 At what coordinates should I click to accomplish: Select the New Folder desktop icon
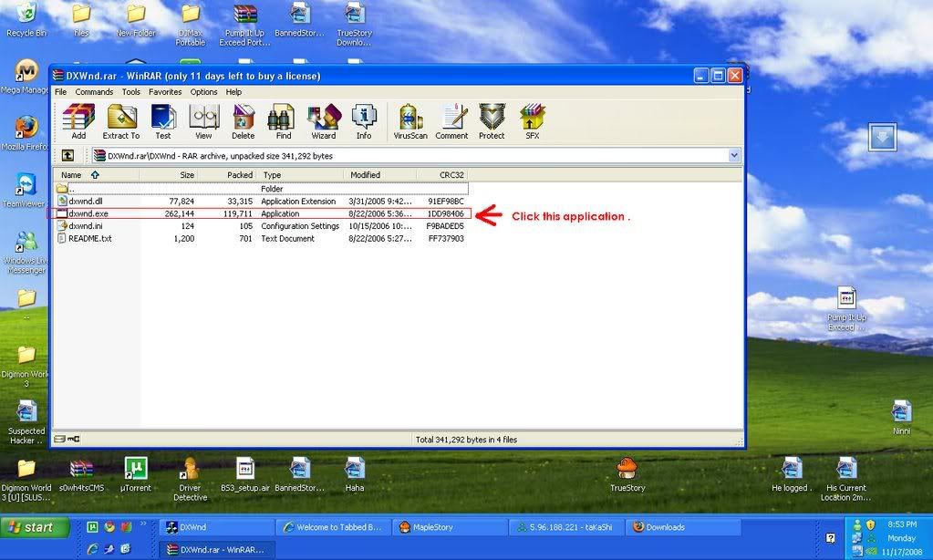coord(136,20)
